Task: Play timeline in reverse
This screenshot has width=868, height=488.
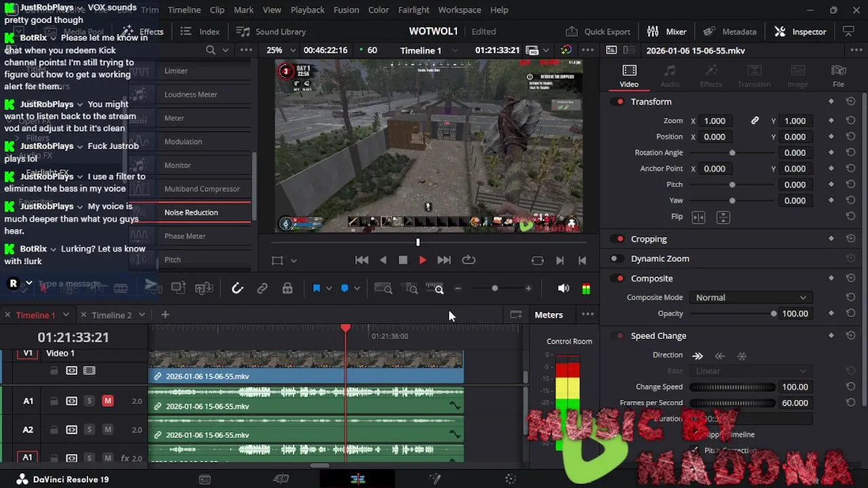Action: 383,260
